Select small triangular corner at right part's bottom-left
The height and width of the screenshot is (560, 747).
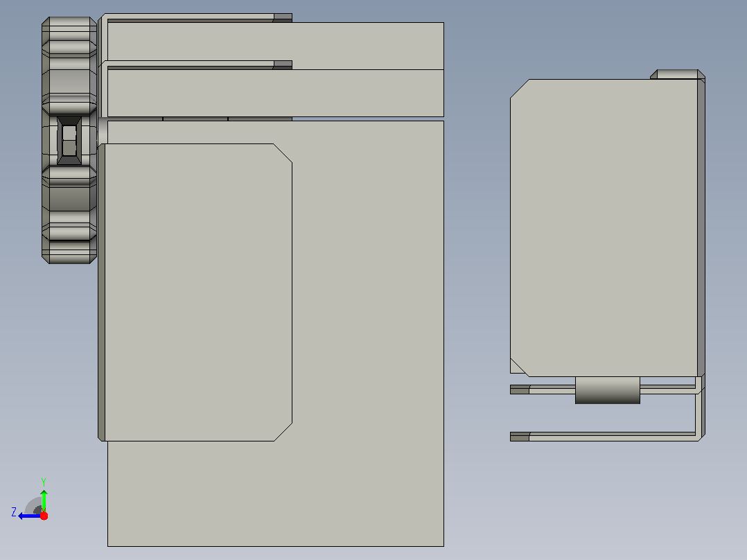516,367
